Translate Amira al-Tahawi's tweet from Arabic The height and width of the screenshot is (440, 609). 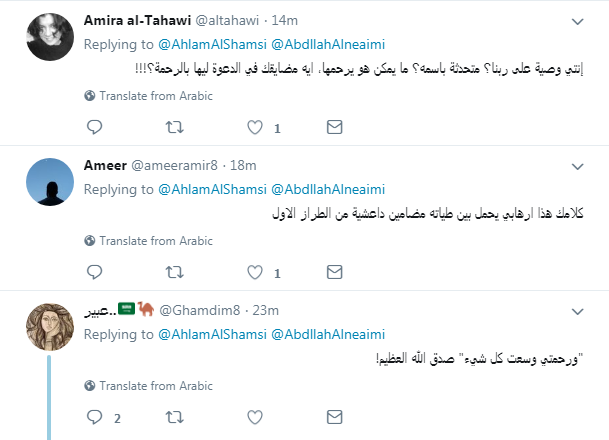(137, 96)
